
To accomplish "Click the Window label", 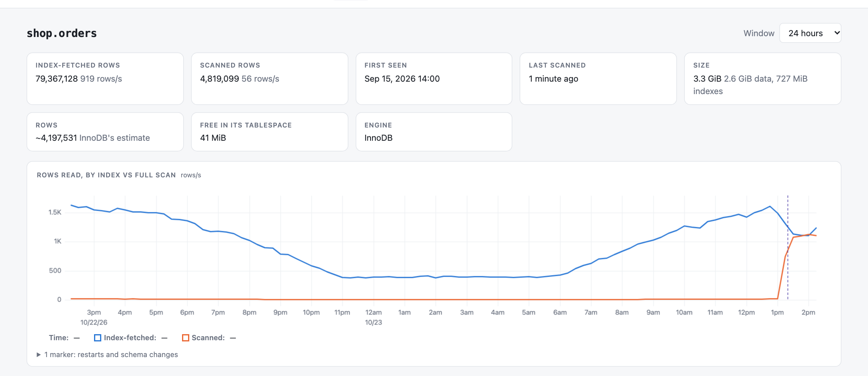I will 759,33.
